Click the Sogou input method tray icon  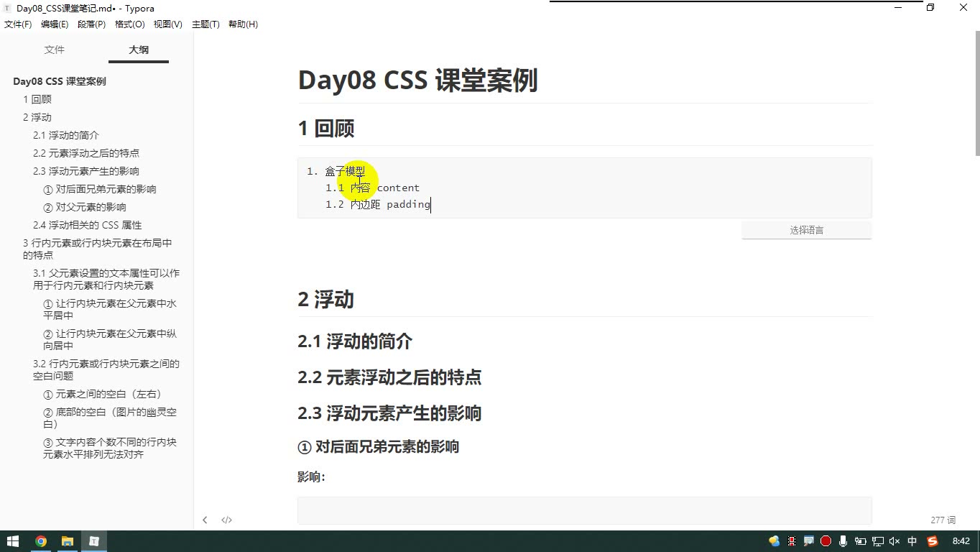pos(933,541)
